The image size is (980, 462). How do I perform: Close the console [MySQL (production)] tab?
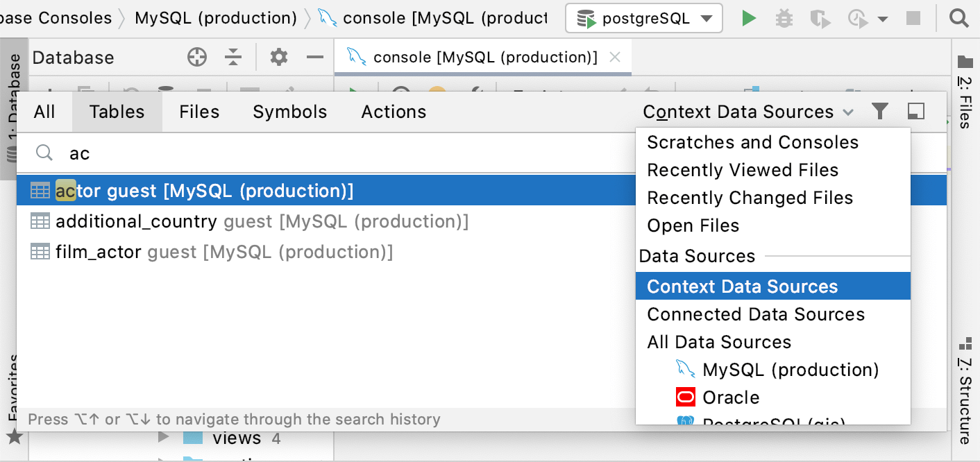tap(614, 58)
